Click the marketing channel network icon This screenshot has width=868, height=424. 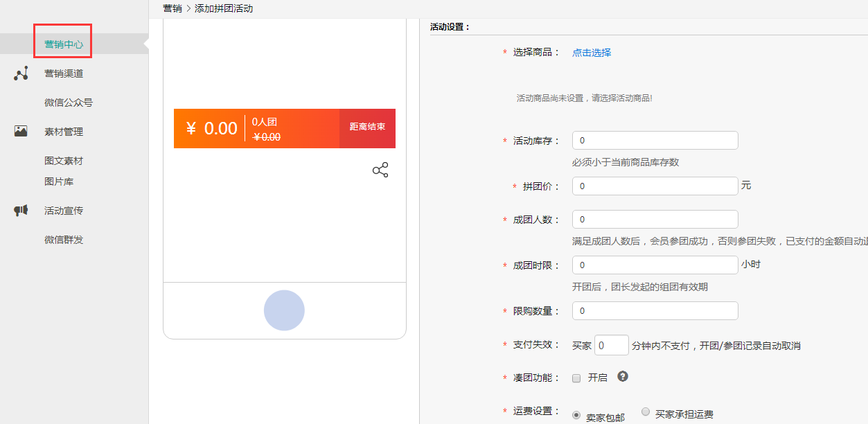21,73
